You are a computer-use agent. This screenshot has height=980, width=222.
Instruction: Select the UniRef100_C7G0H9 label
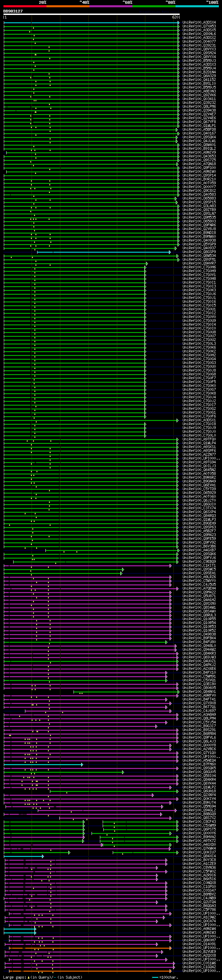pyautogui.click(x=199, y=271)
